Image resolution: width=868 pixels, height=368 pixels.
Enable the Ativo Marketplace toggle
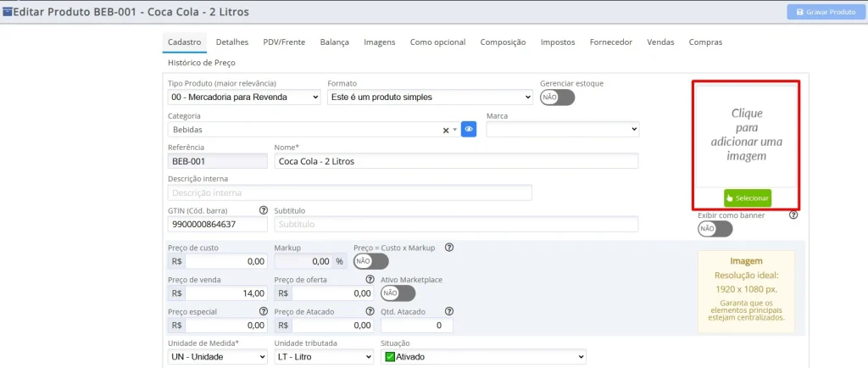(x=398, y=293)
